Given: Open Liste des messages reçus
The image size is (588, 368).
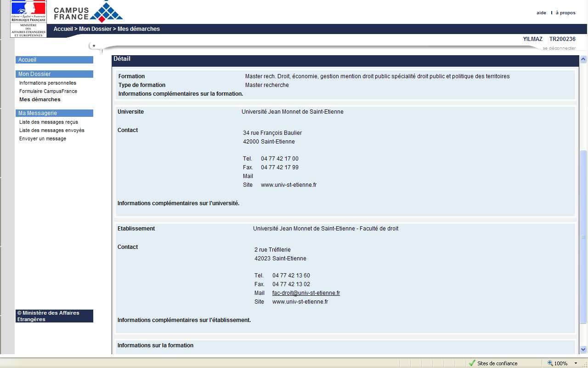Looking at the screenshot, I should pos(49,122).
